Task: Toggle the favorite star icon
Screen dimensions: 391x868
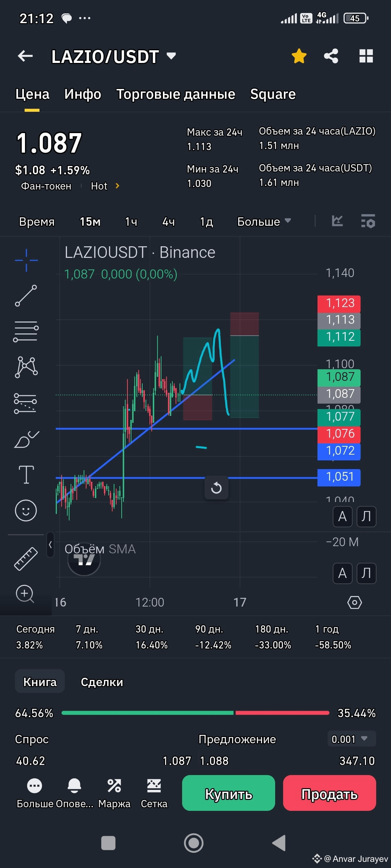Action: click(x=299, y=56)
